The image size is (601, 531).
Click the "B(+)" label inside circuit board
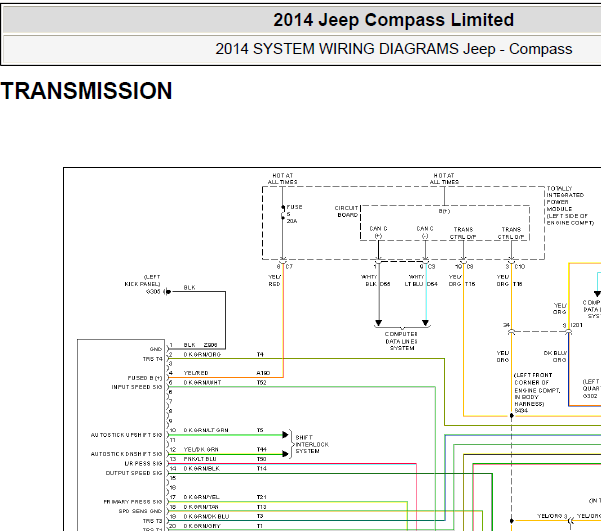pyautogui.click(x=444, y=211)
